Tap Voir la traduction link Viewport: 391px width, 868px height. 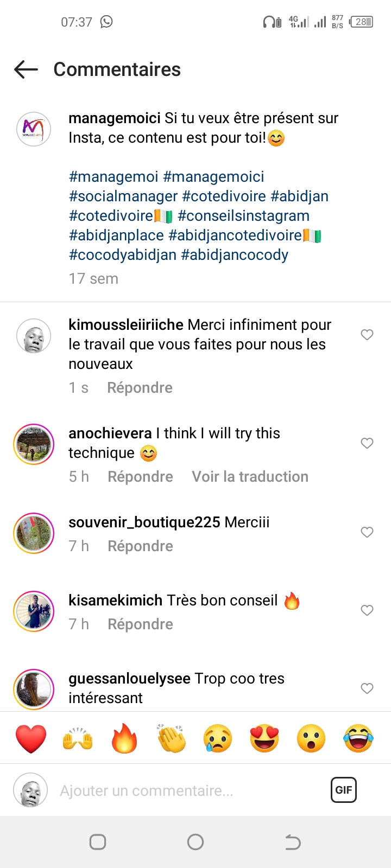pos(250,477)
